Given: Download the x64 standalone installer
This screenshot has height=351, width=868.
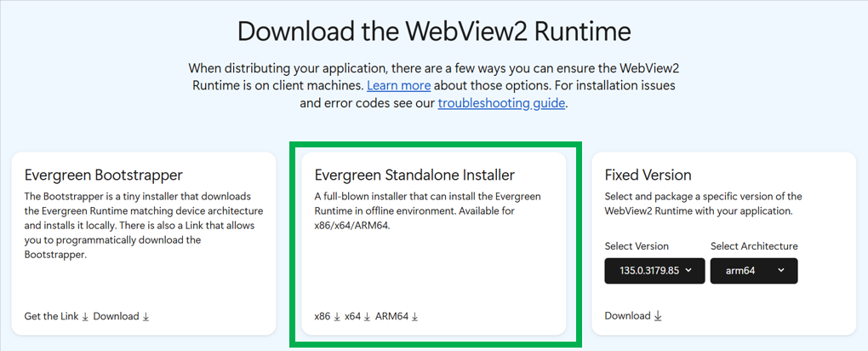Looking at the screenshot, I should click(x=357, y=316).
